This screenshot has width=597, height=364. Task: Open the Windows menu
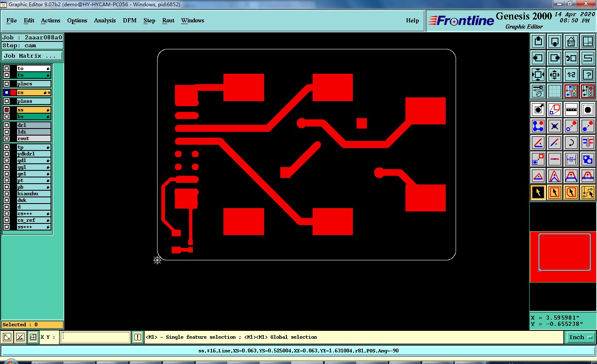click(x=193, y=20)
